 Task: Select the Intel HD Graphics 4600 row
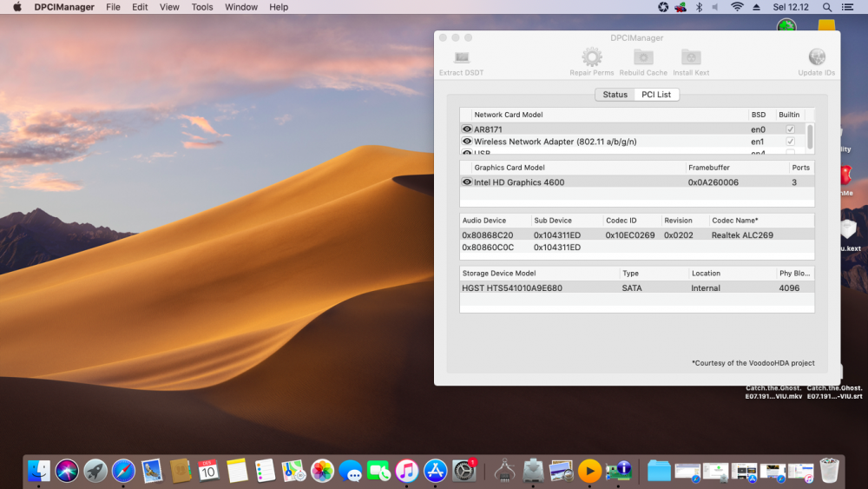pos(636,182)
